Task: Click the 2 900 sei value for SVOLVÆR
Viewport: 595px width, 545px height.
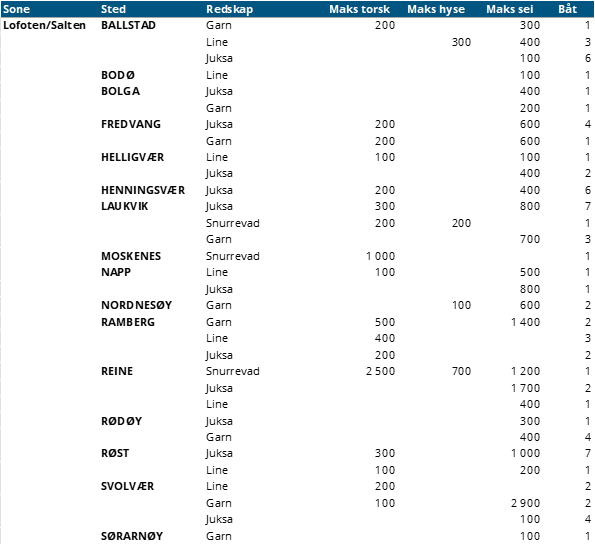Action: coord(525,503)
